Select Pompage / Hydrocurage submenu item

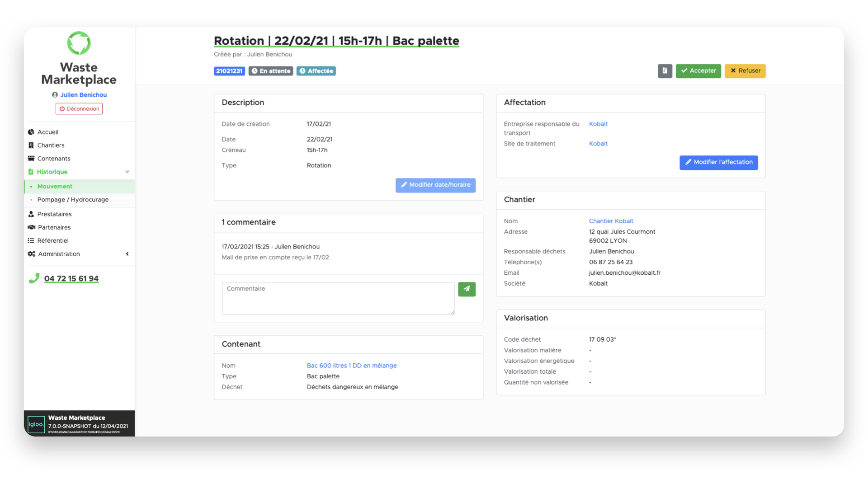(73, 200)
